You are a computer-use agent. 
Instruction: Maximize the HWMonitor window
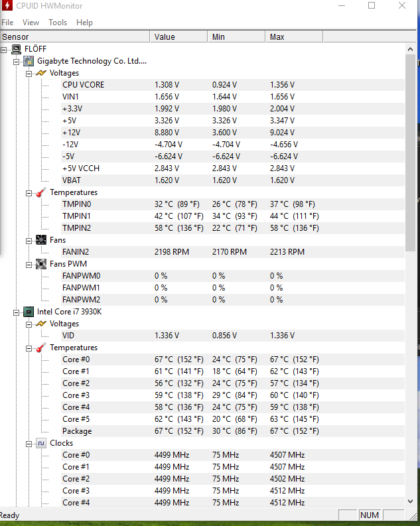372,5
